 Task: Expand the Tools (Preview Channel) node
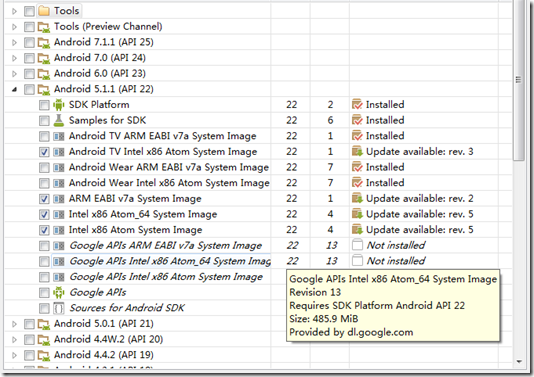coord(14,27)
